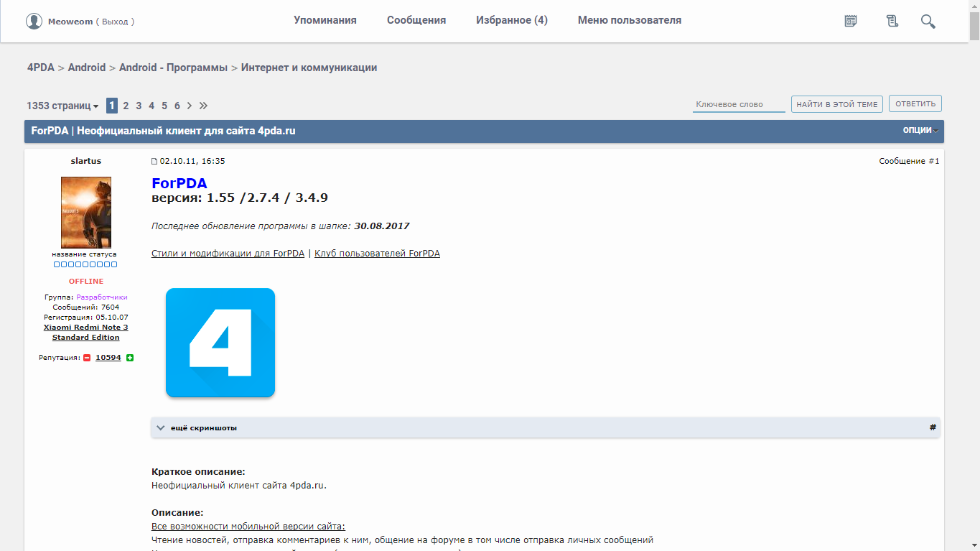Viewport: 980px width, 551px height.
Task: Click the small post icon beside 02.10.11 date
Action: click(154, 161)
